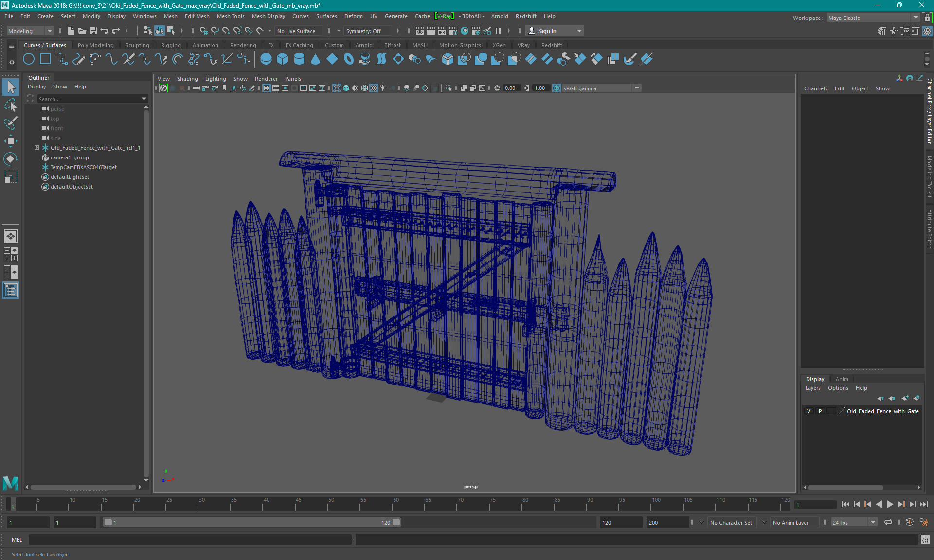
Task: Switch to single pane layout
Action: (11, 236)
